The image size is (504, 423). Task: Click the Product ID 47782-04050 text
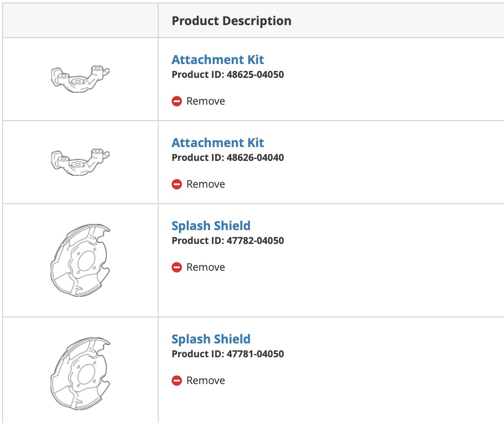[x=227, y=240]
